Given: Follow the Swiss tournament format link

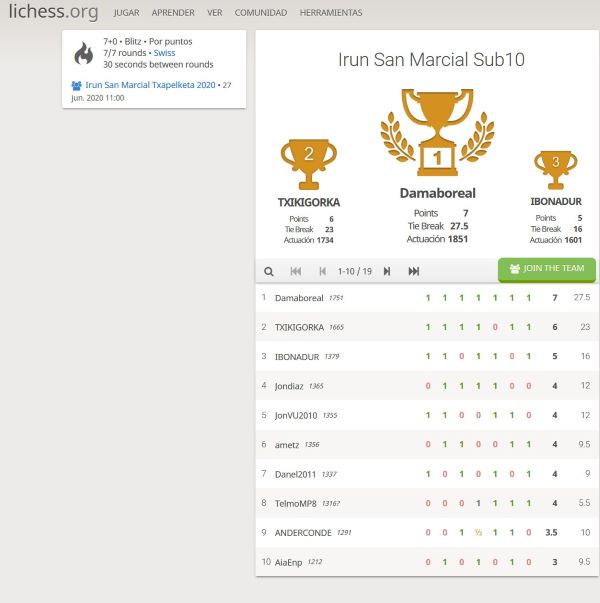Looking at the screenshot, I should (164, 53).
